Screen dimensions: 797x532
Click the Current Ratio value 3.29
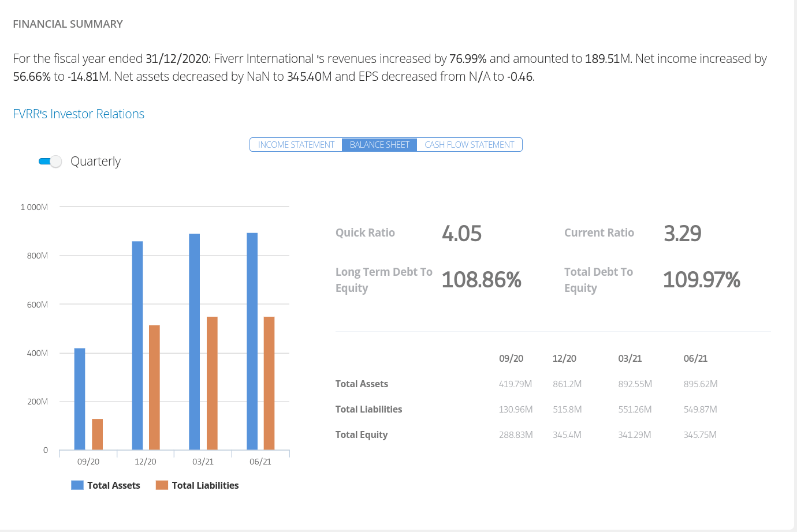(x=683, y=233)
